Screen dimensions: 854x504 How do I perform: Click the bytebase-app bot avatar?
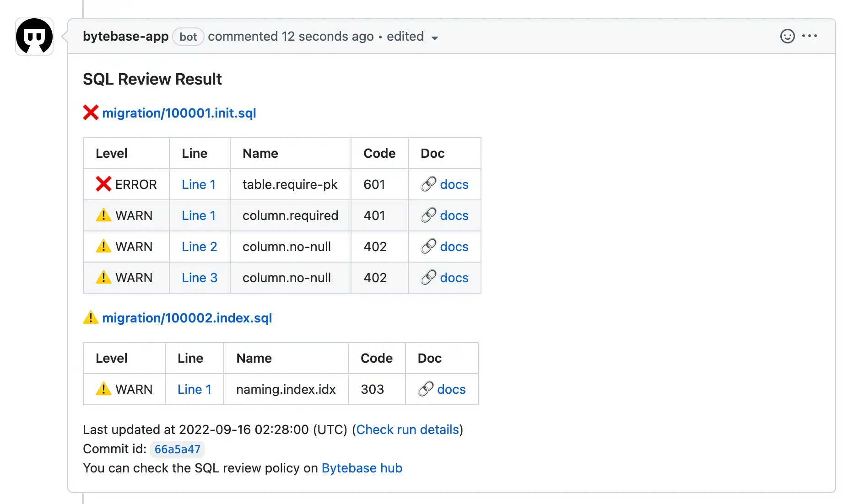34,36
